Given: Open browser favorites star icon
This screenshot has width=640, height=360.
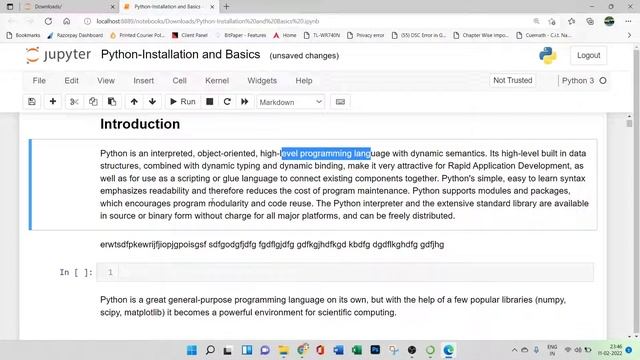Looking at the screenshot, I should point(571,21).
